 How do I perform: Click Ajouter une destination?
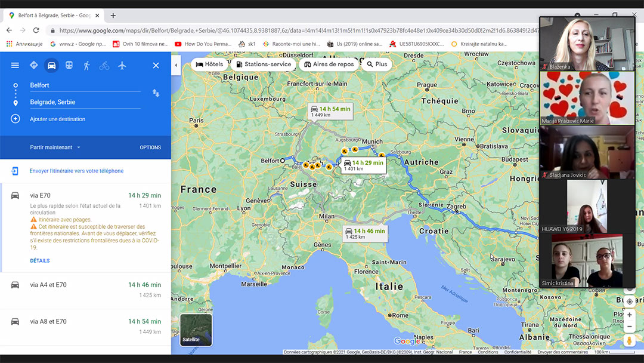[57, 119]
